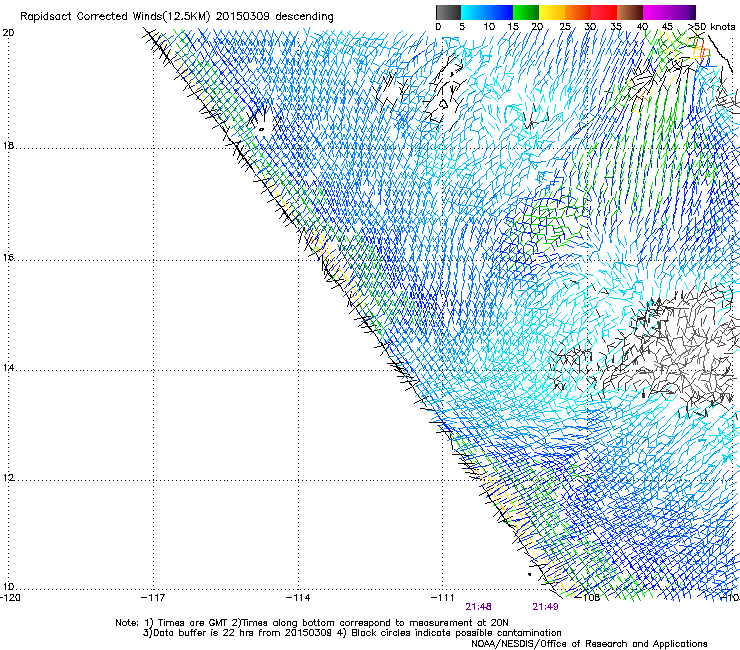
Task: Click the latitude 16 axis label
Action: pos(8,258)
